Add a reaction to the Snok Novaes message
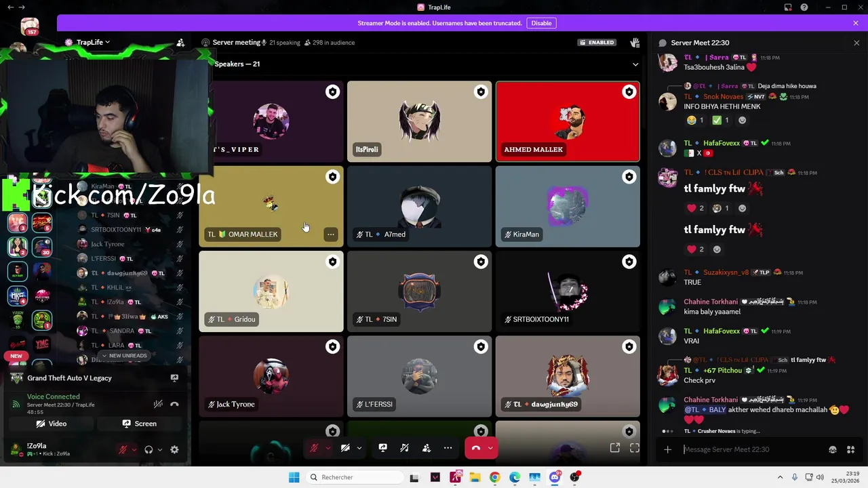868x488 pixels. 742,120
